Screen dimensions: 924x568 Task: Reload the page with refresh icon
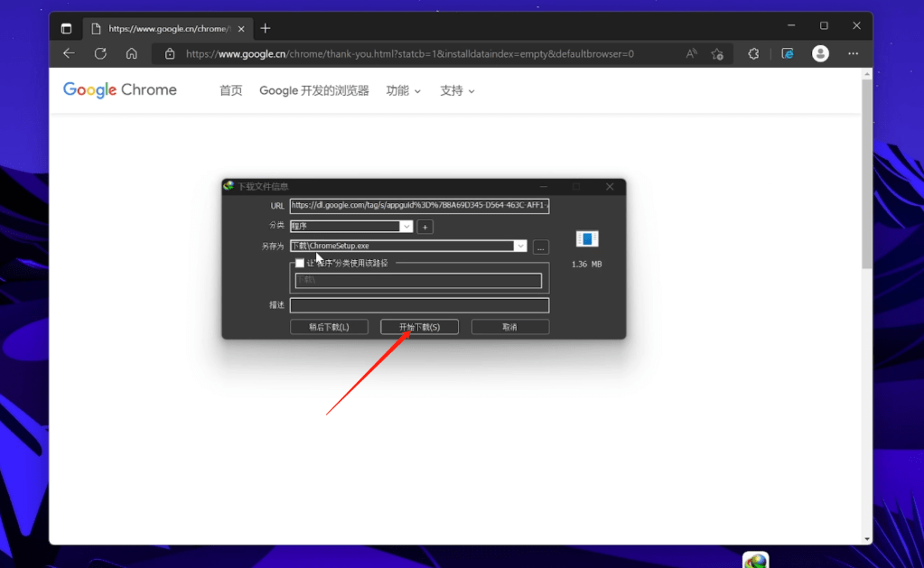100,53
